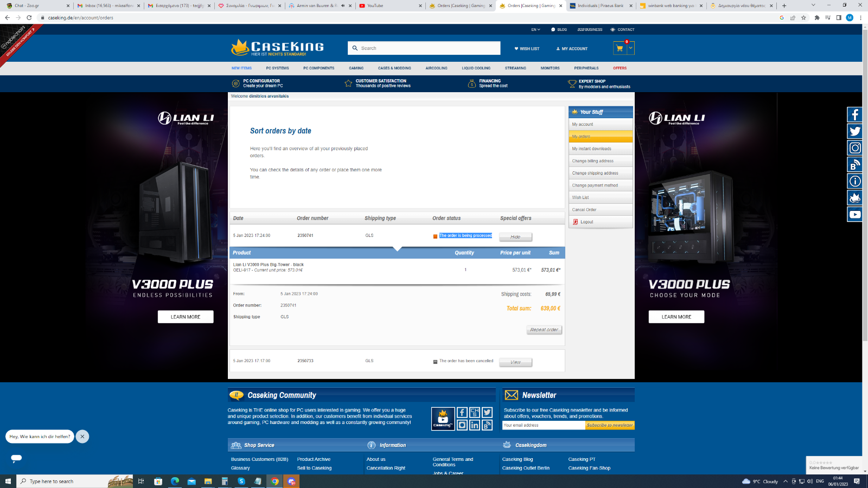Image resolution: width=868 pixels, height=488 pixels.
Task: Open PC CONFIGURATOR banner link
Action: pyautogui.click(x=258, y=84)
